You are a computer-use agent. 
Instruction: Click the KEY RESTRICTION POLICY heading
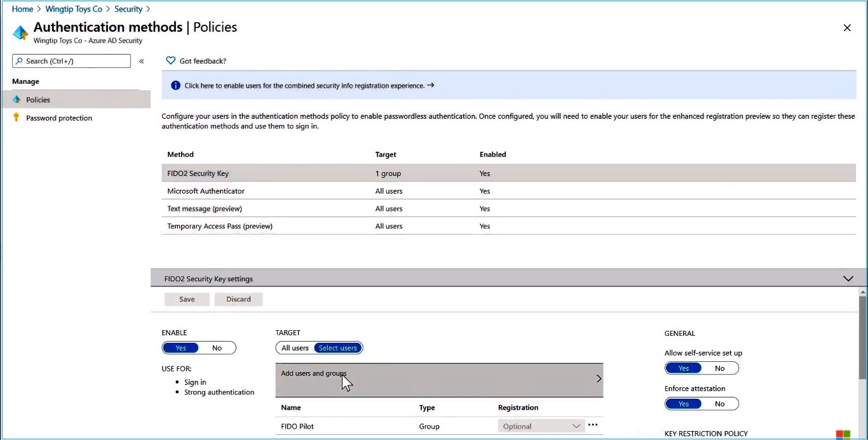click(706, 434)
